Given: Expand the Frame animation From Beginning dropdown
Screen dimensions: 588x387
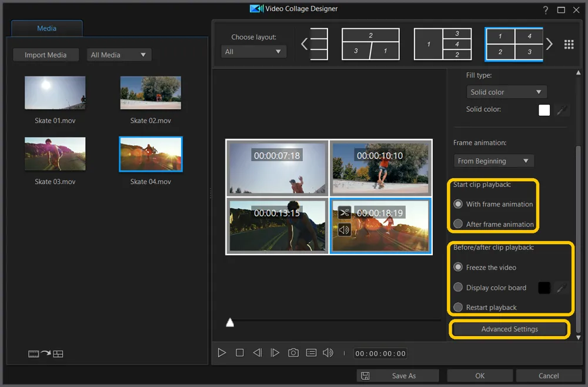Looking at the screenshot, I should click(493, 161).
